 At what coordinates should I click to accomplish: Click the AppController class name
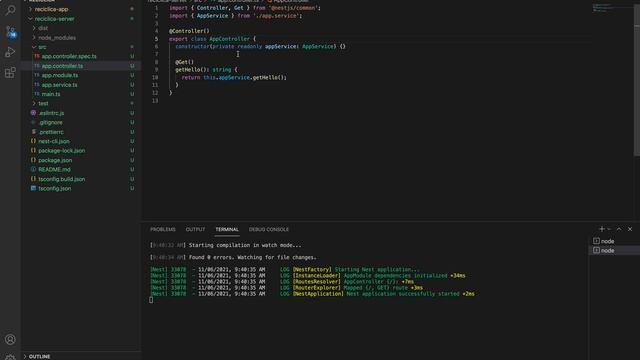click(229, 39)
